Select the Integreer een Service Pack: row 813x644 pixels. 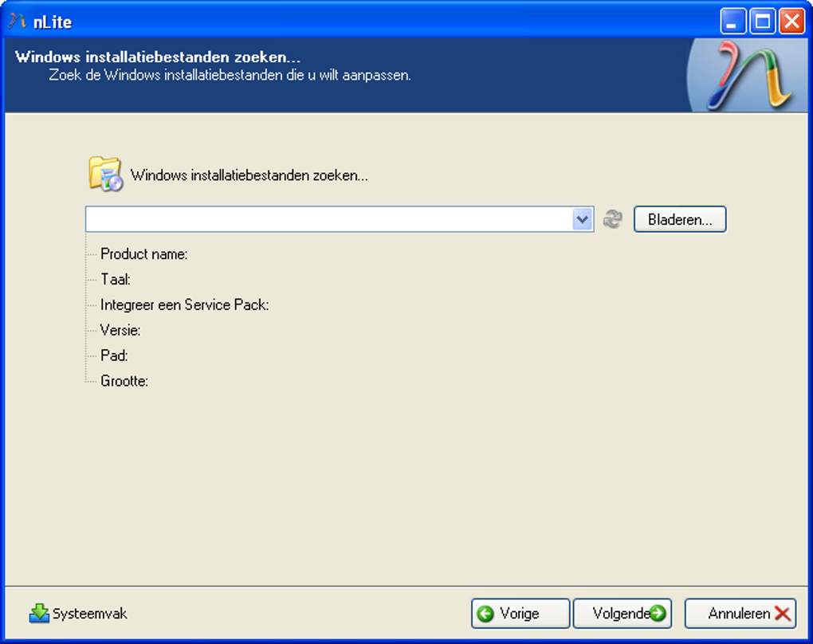tap(185, 305)
